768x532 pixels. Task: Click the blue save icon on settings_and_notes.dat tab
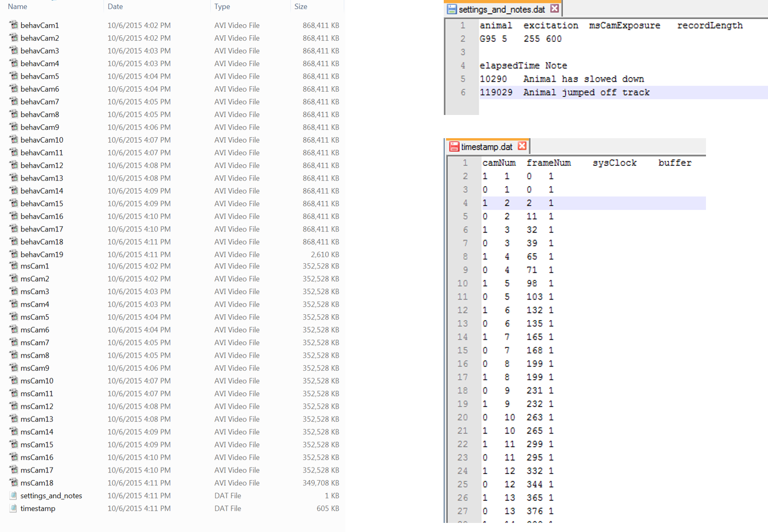tap(452, 9)
